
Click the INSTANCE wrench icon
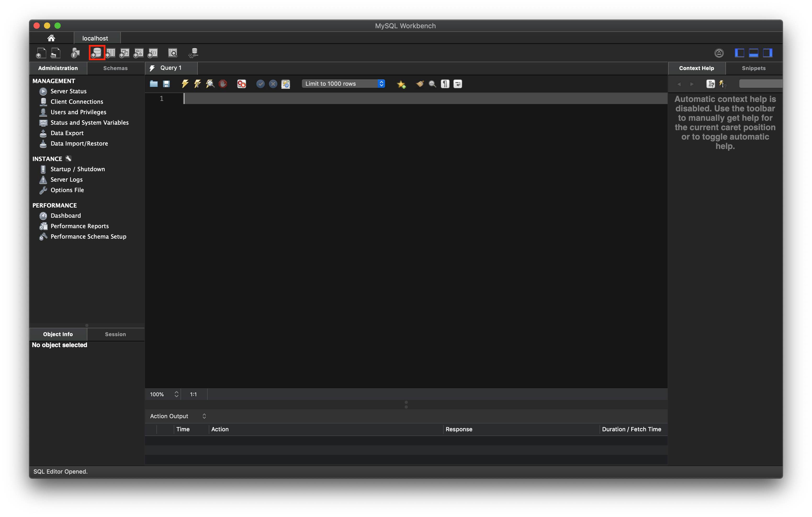pos(69,158)
